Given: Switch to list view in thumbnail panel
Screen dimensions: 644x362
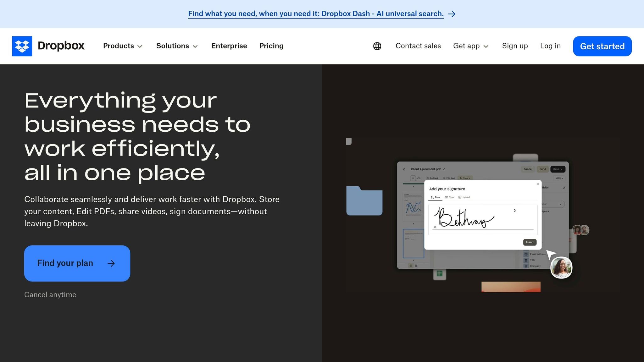Looking at the screenshot, I should tap(411, 266).
